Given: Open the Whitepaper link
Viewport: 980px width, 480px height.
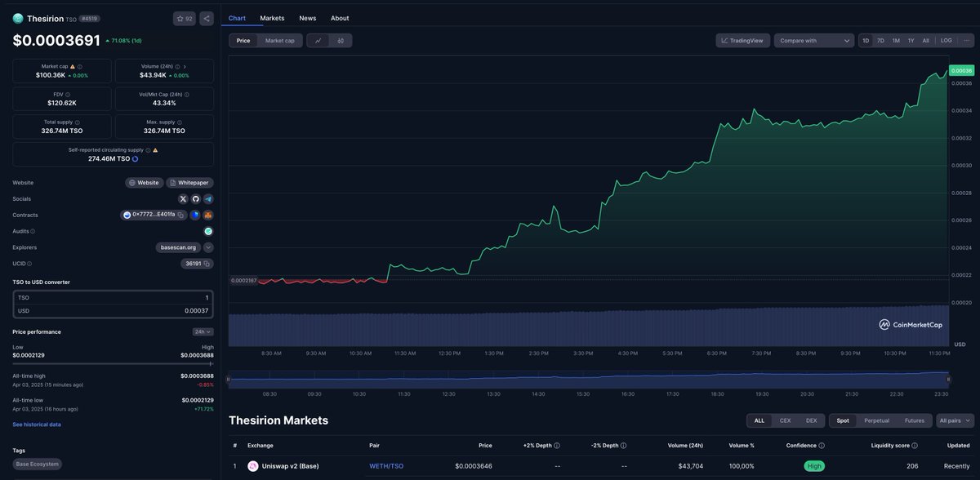Looking at the screenshot, I should pos(189,183).
